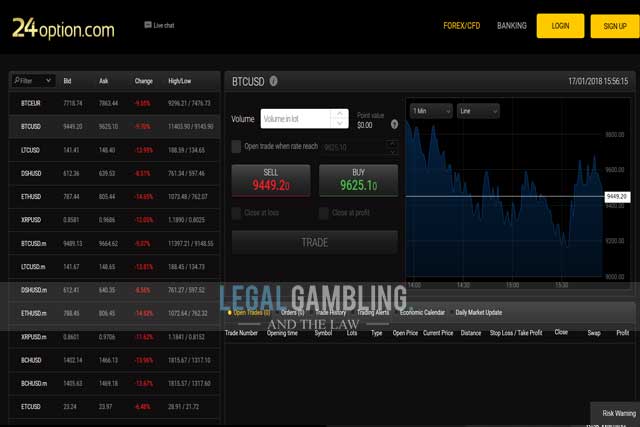Select the ETHUSD.m row
Screen dimensions: 640x427
click(x=114, y=313)
